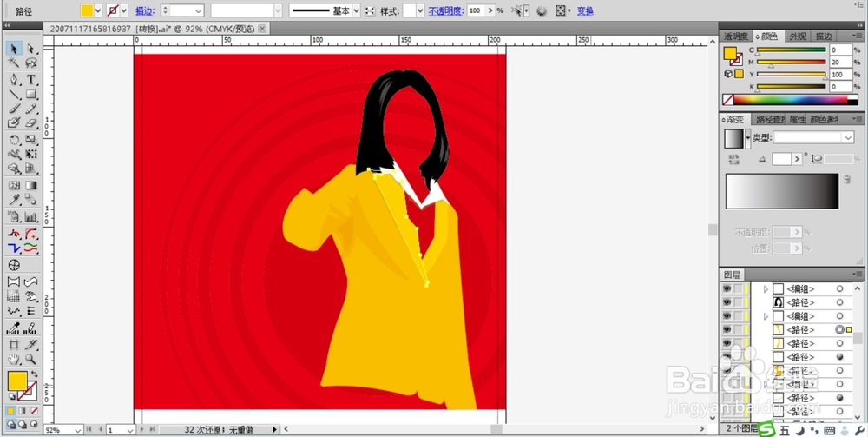Select the Mesh tool

pos(14,185)
